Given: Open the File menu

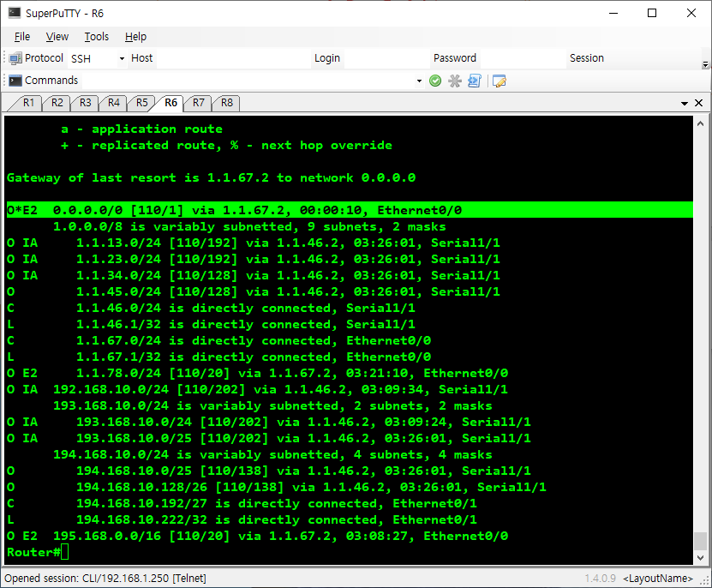Looking at the screenshot, I should click(22, 36).
